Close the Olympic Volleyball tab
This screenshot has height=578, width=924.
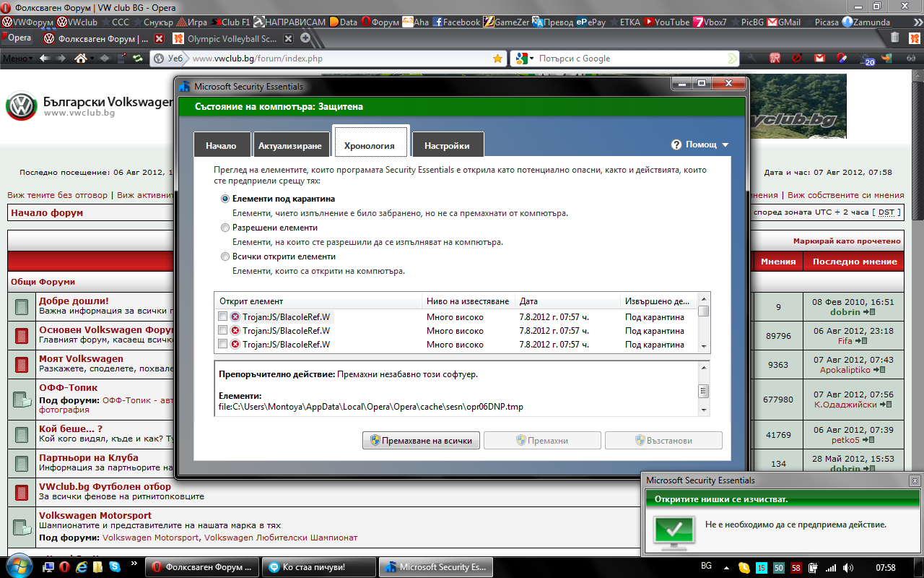click(289, 39)
